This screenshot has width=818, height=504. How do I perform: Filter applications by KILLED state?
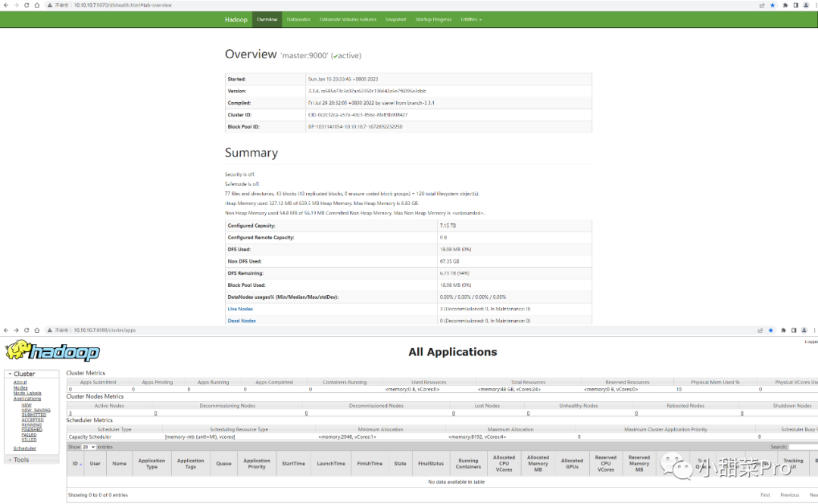tap(29, 440)
